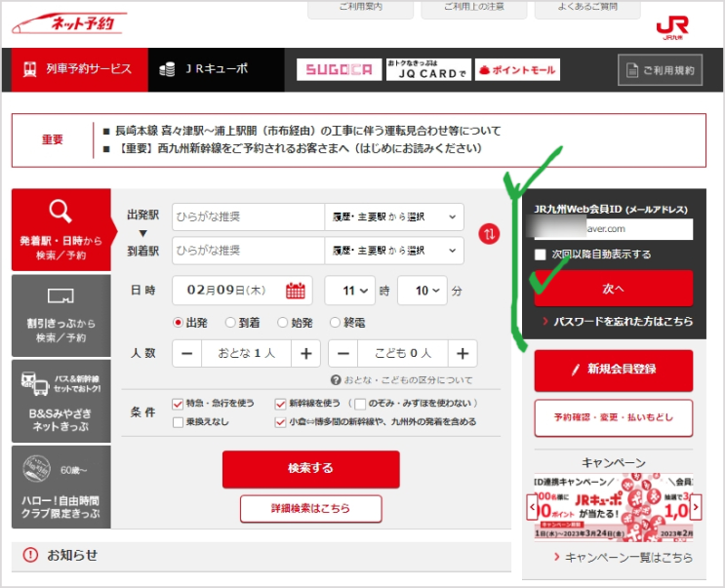Open ご利用案内 top tab
This screenshot has width=725, height=588.
coord(361,9)
